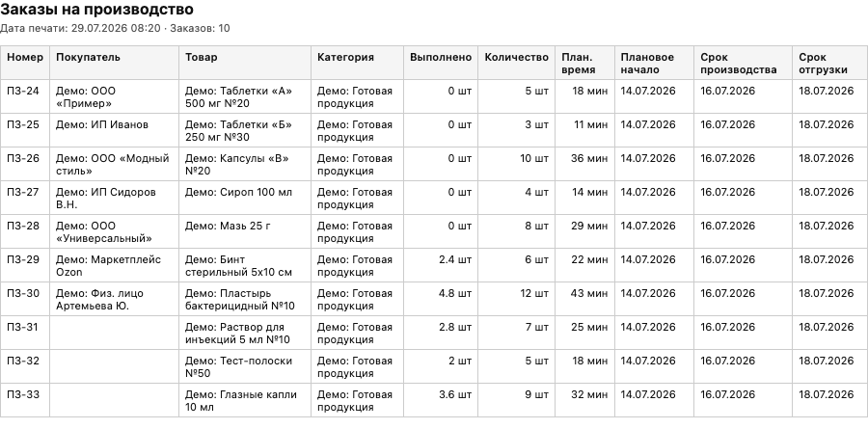This screenshot has height=429, width=868.
Task: Click customer Демо: Маркетплейс Ozon
Action: pyautogui.click(x=108, y=266)
